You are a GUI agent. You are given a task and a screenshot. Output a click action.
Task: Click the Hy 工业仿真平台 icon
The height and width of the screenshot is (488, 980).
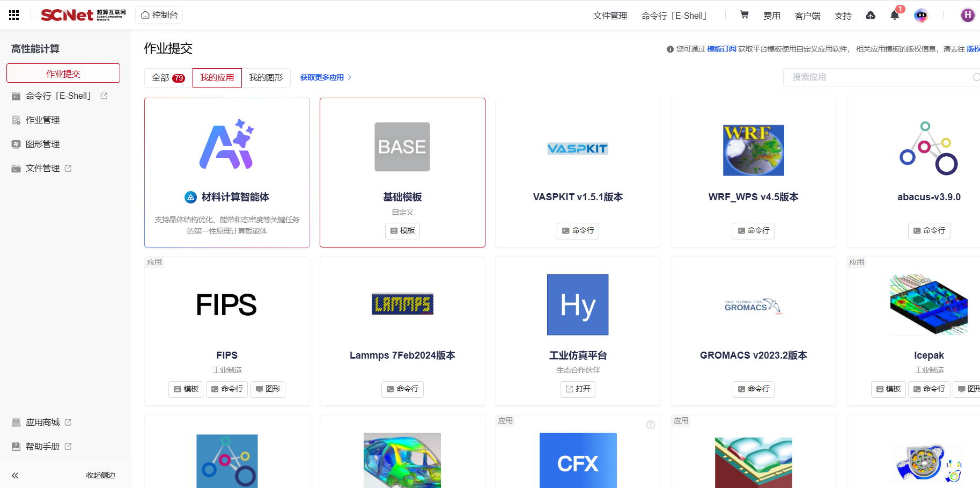pyautogui.click(x=578, y=305)
